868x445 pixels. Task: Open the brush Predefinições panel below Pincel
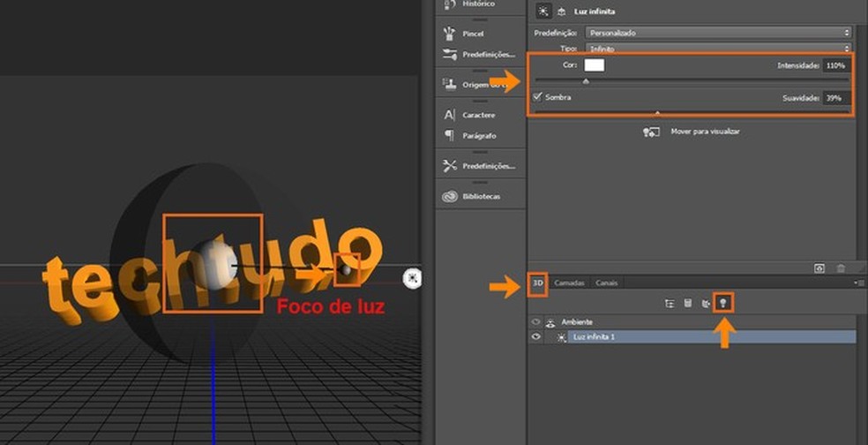pyautogui.click(x=479, y=55)
